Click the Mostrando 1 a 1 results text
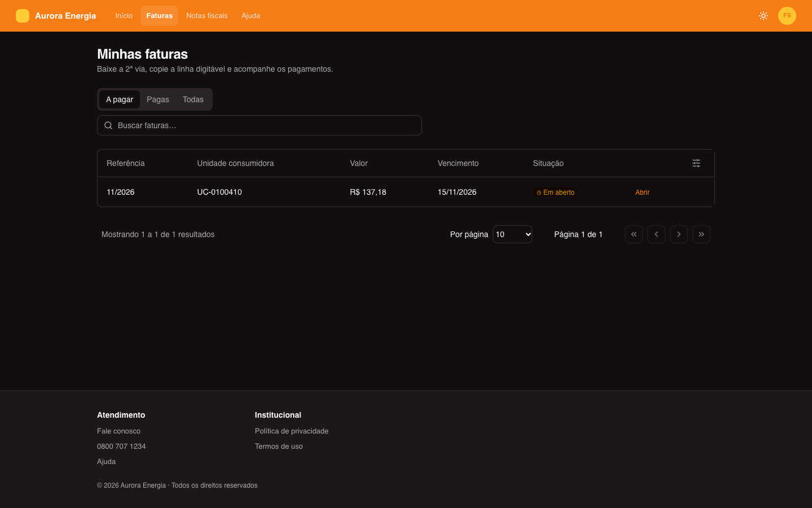 click(x=158, y=234)
